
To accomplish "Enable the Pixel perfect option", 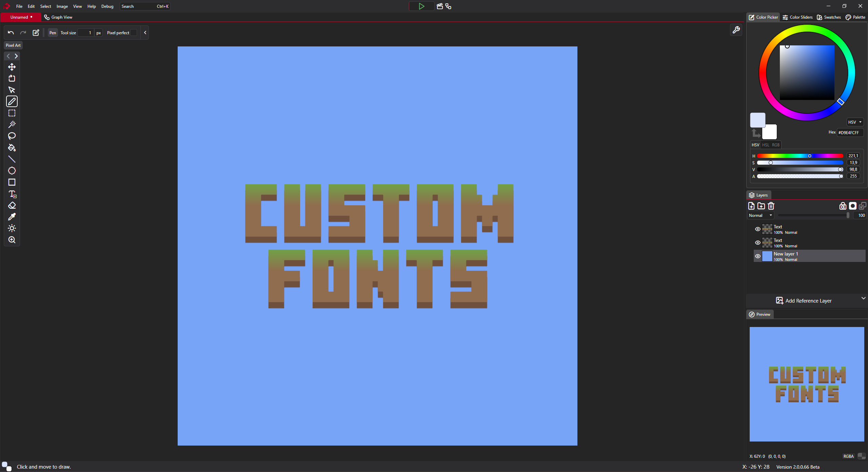I will (134, 33).
